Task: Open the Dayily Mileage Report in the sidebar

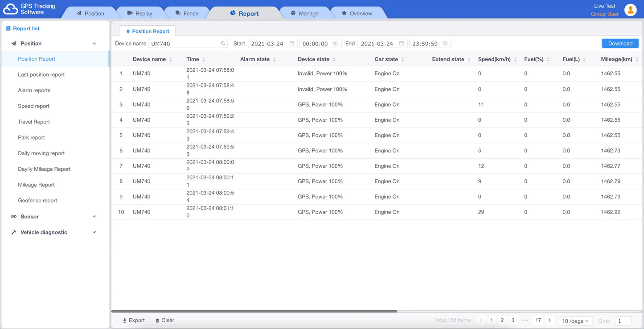Action: tap(44, 169)
